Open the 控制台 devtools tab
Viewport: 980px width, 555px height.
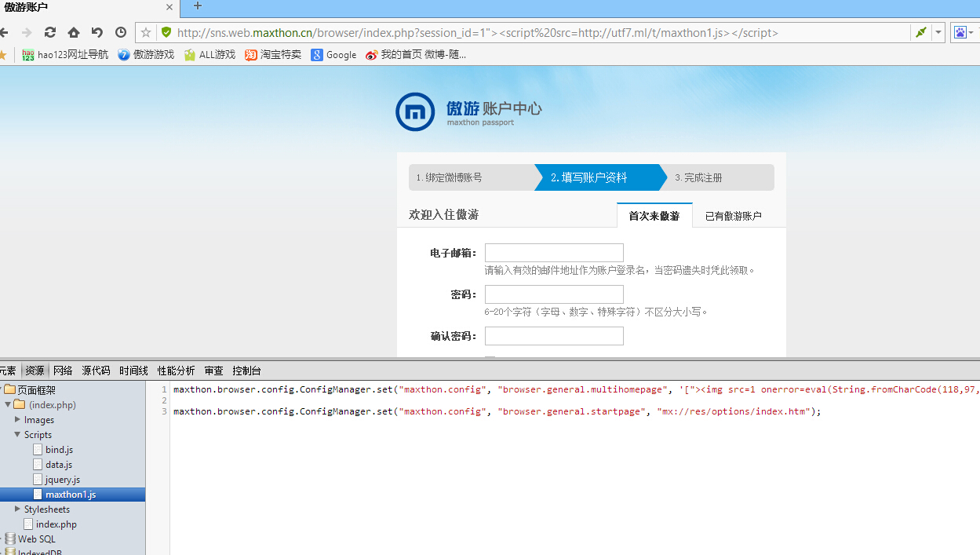[246, 371]
